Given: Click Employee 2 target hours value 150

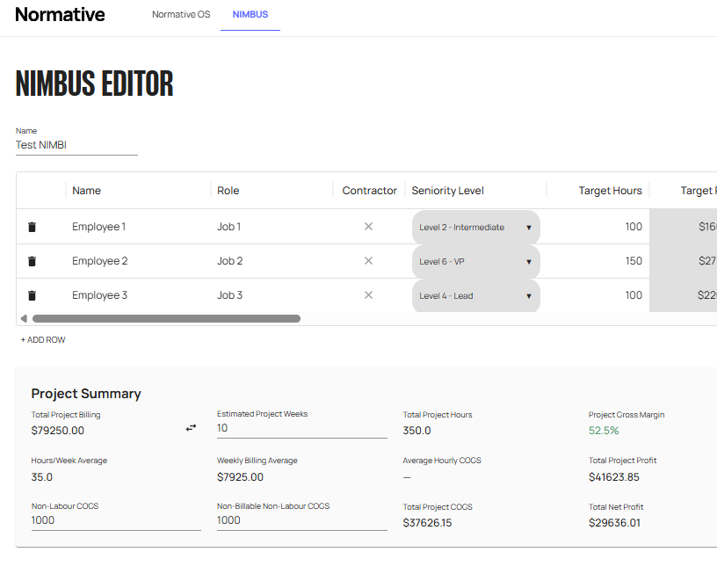Looking at the screenshot, I should 634,261.
